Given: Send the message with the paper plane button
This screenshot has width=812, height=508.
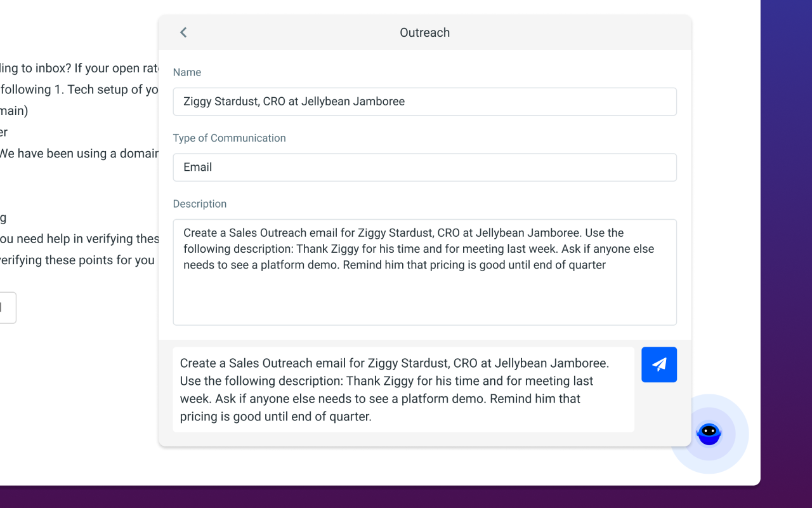Looking at the screenshot, I should tap(659, 364).
